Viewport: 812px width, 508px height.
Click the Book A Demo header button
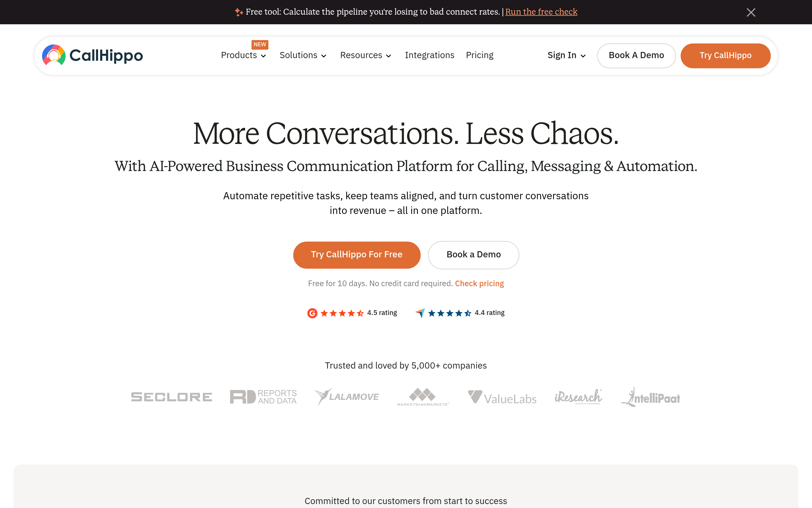click(636, 55)
